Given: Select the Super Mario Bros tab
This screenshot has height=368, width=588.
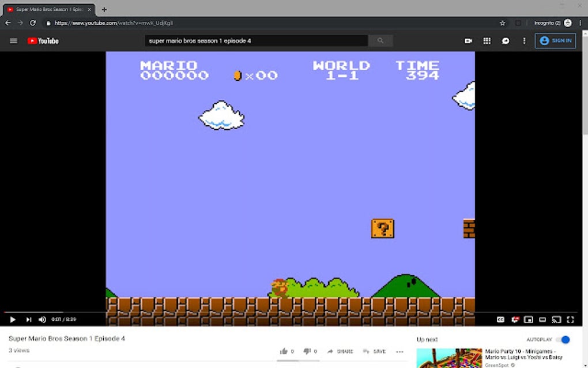Looking at the screenshot, I should tap(49, 9).
